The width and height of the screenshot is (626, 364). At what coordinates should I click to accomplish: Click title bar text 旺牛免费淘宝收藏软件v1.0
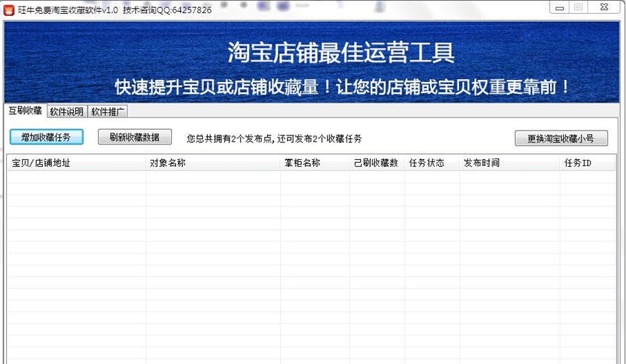coord(68,10)
